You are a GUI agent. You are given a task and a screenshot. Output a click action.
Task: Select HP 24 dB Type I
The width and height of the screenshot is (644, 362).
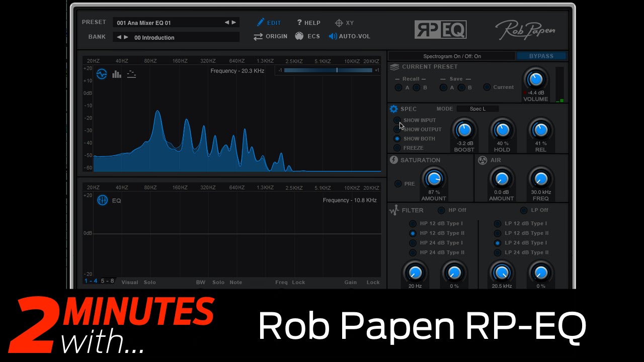[413, 243]
